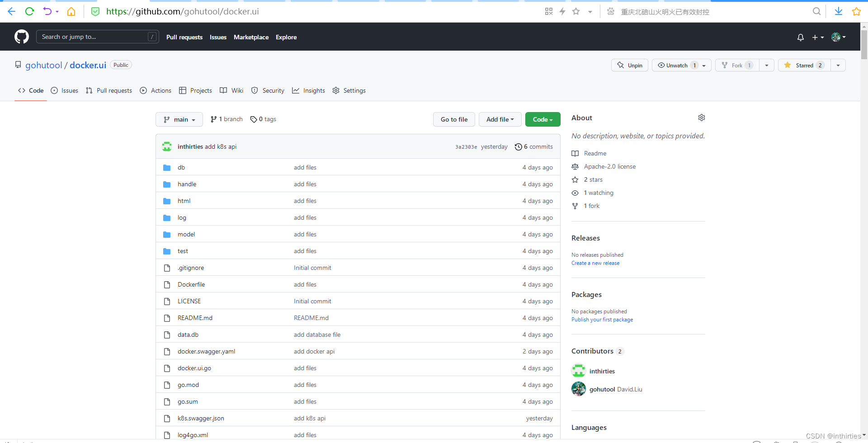The height and width of the screenshot is (443, 868).
Task: Open the Actions tab
Action: tap(156, 90)
